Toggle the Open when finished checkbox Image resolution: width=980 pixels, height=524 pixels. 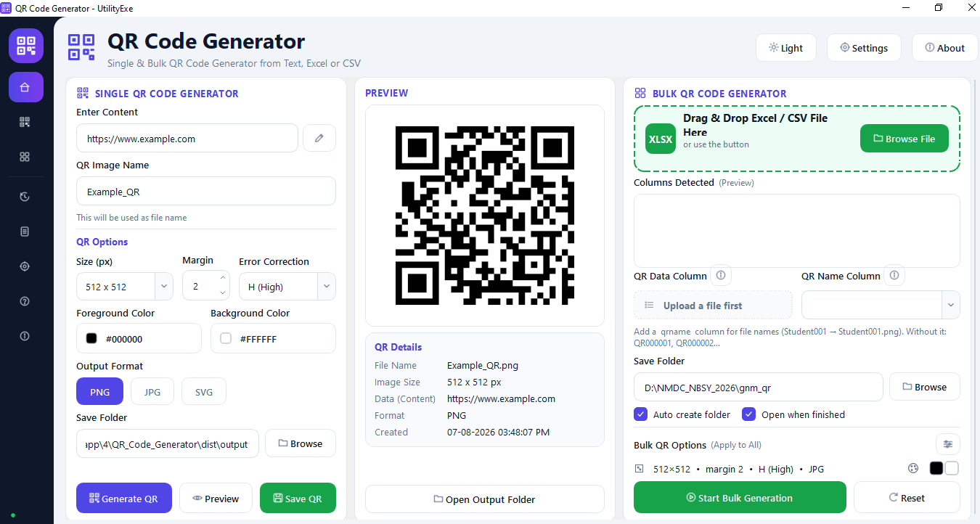(x=749, y=414)
